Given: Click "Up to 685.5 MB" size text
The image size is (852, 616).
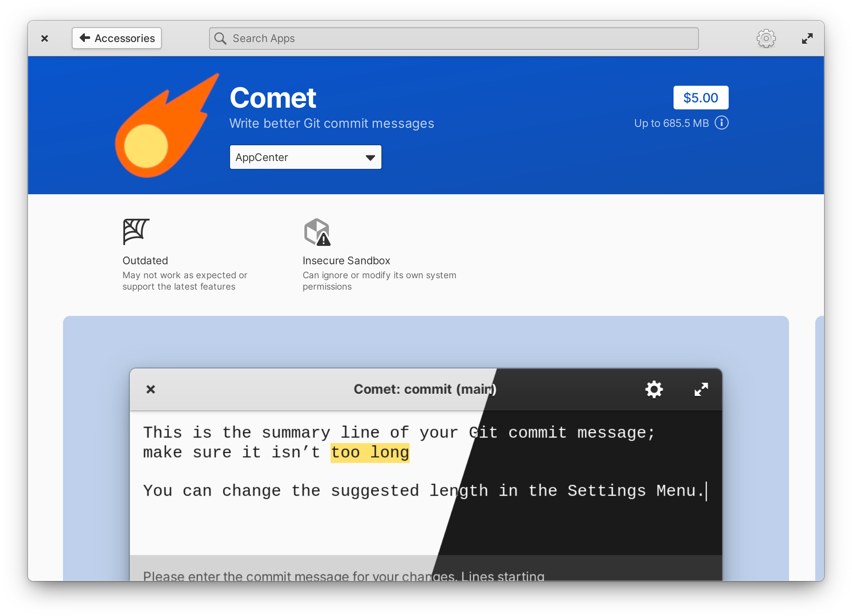Looking at the screenshot, I should click(671, 123).
